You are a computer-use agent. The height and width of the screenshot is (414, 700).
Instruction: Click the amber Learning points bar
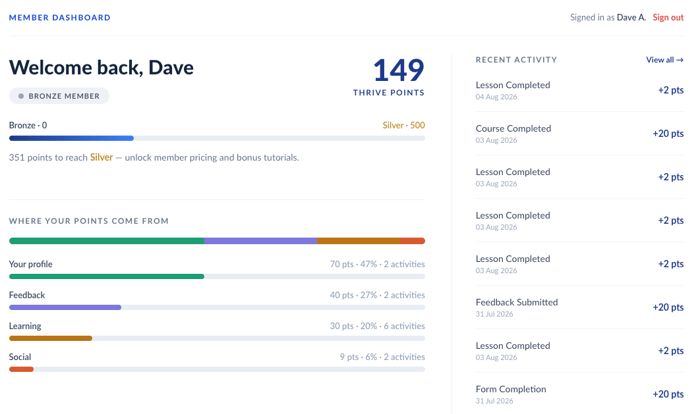[50, 338]
